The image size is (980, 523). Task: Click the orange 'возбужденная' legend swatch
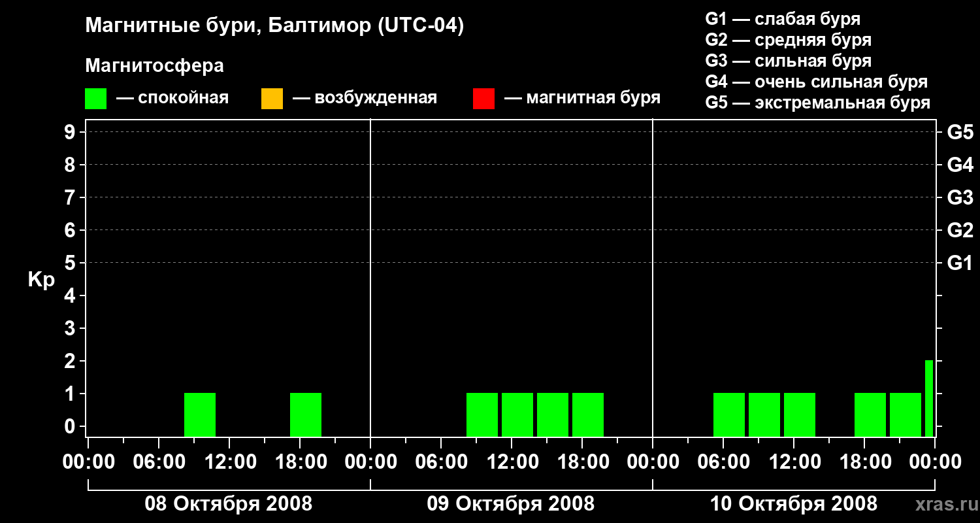pyautogui.click(x=272, y=99)
